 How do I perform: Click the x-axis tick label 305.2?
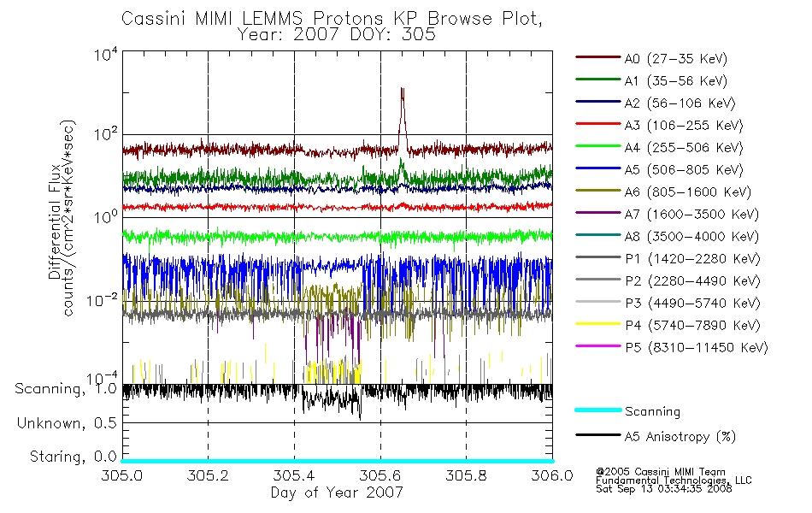pos(208,475)
